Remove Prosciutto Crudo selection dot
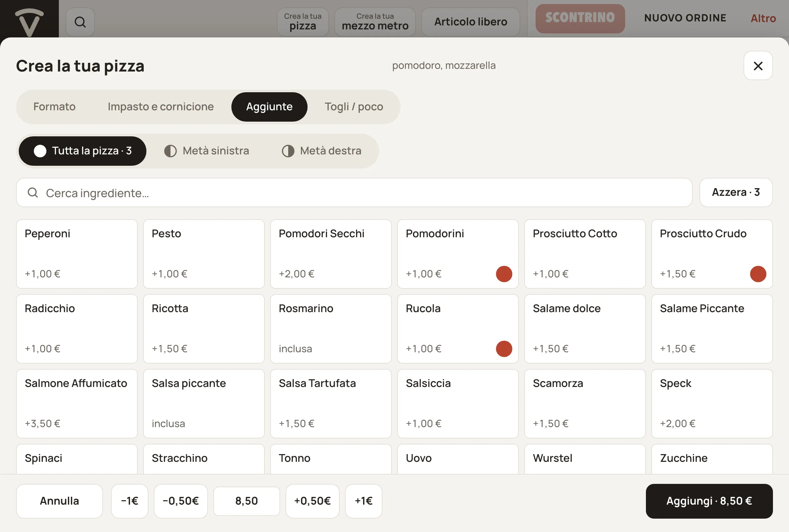The height and width of the screenshot is (532, 789). (x=758, y=274)
